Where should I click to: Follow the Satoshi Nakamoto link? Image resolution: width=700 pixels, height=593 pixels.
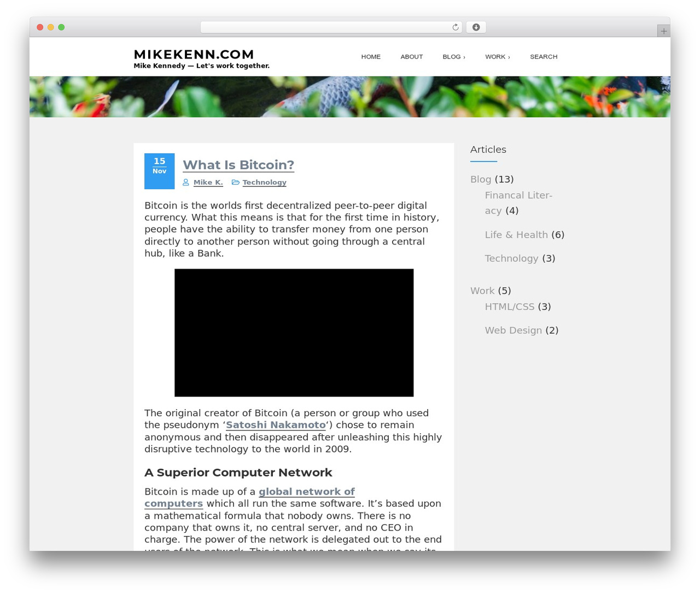tap(276, 425)
